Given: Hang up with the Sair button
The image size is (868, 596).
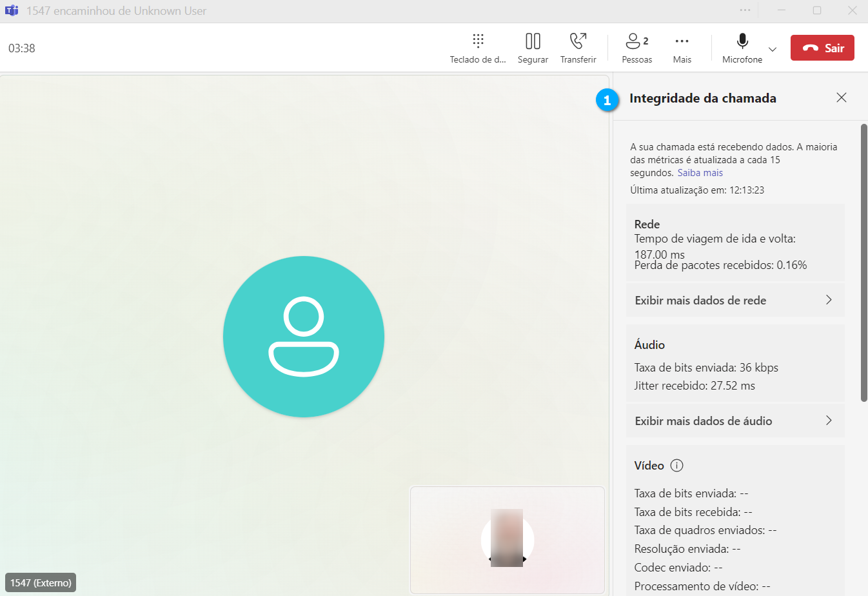Looking at the screenshot, I should [822, 48].
